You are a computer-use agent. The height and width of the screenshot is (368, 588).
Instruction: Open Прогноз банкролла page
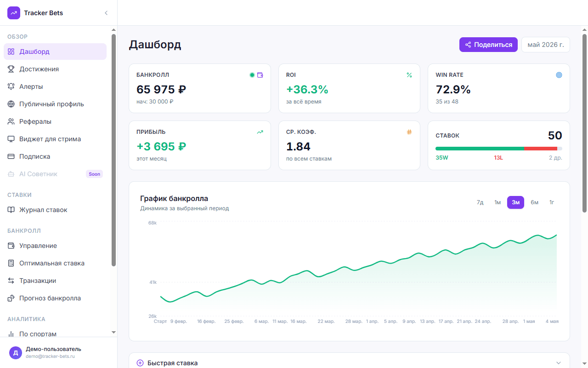[55, 298]
